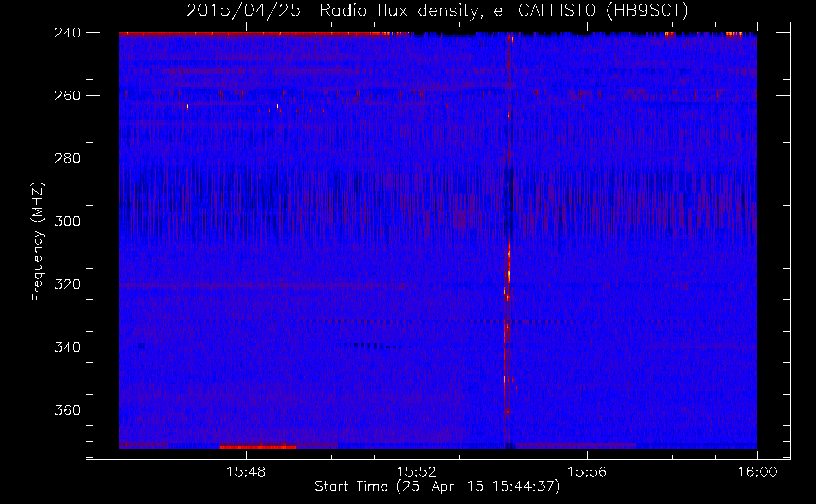This screenshot has height=504, width=816.
Task: Click the plot title mentioning e-CALLISTO (HB9SCT)
Action: (x=437, y=10)
